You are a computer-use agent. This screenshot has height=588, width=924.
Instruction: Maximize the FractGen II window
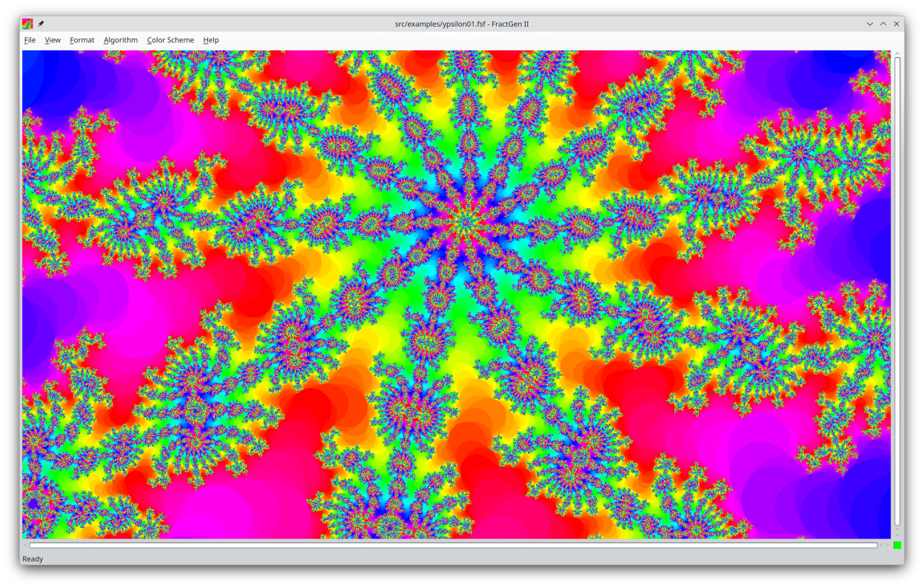[883, 24]
